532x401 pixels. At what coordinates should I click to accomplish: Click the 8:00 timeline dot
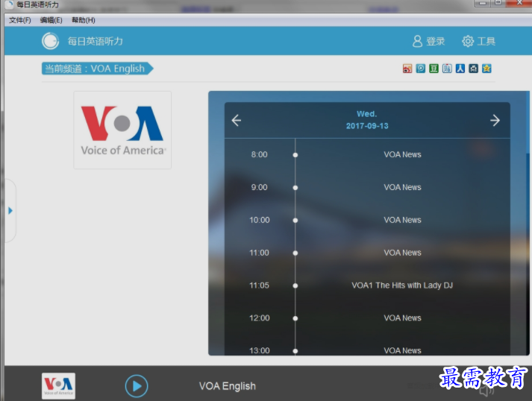click(295, 155)
